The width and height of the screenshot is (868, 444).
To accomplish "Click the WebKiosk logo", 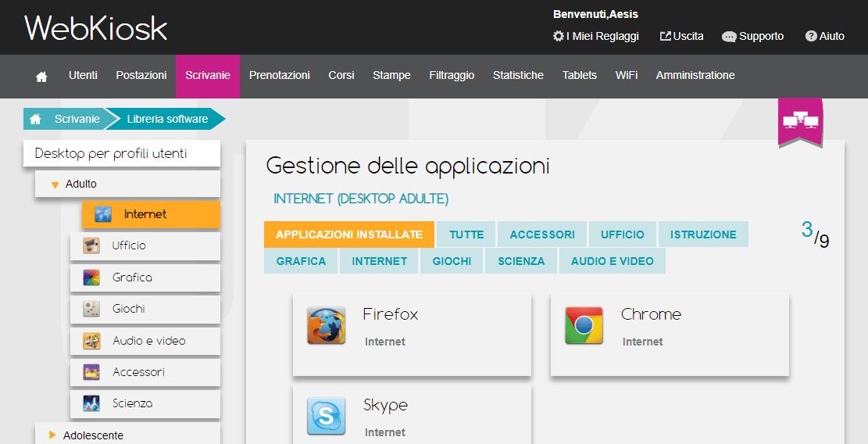I will (x=96, y=27).
